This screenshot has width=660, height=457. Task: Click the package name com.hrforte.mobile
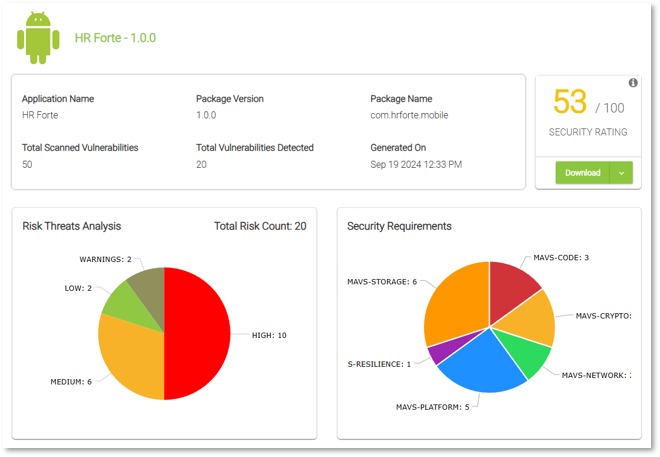409,115
